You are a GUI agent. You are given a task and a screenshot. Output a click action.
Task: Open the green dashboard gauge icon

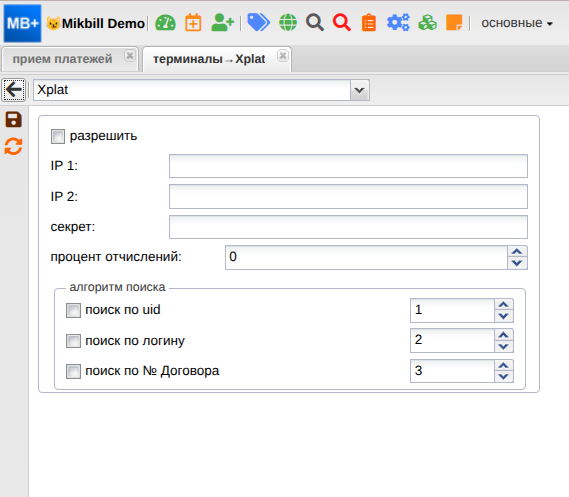[165, 23]
